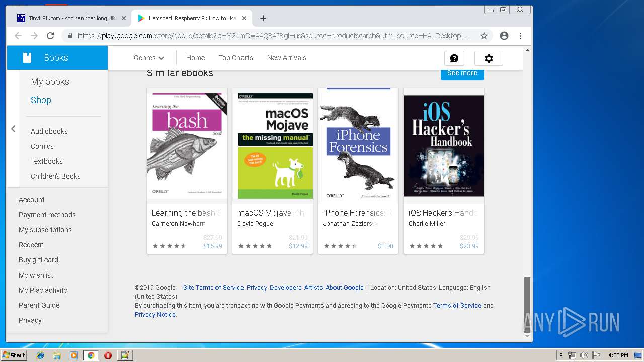Open Parent Guide

pos(39,305)
